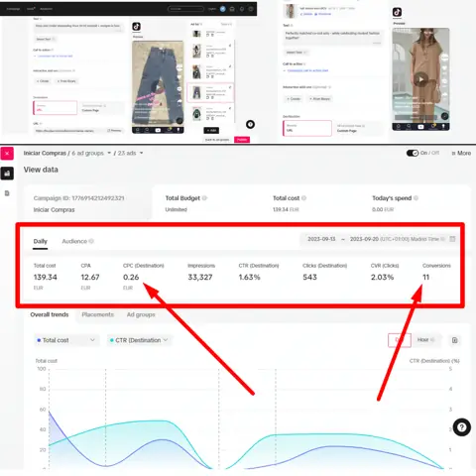Toggle the campaign On/Off switch
The image size is (476, 476).
click(x=413, y=153)
